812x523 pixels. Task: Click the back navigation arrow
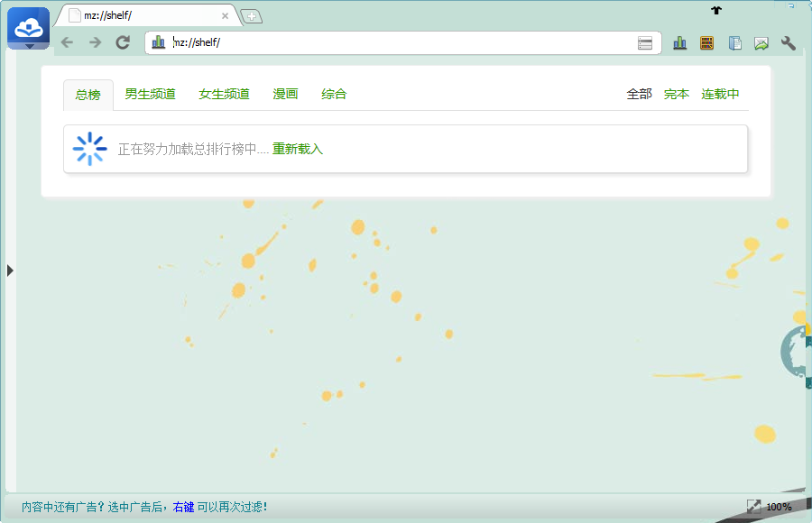click(67, 42)
